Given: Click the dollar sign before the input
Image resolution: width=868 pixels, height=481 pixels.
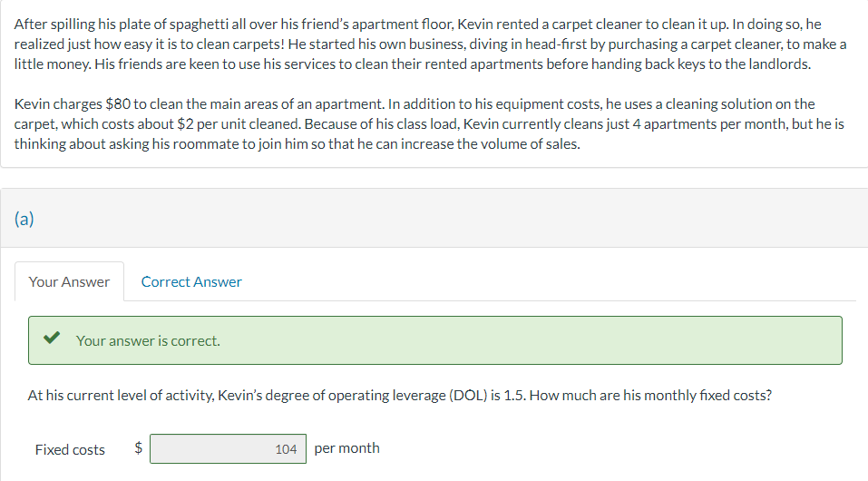Looking at the screenshot, I should tap(139, 447).
